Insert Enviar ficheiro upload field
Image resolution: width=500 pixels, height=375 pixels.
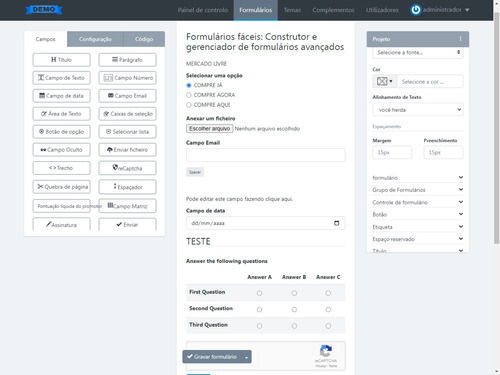click(127, 150)
